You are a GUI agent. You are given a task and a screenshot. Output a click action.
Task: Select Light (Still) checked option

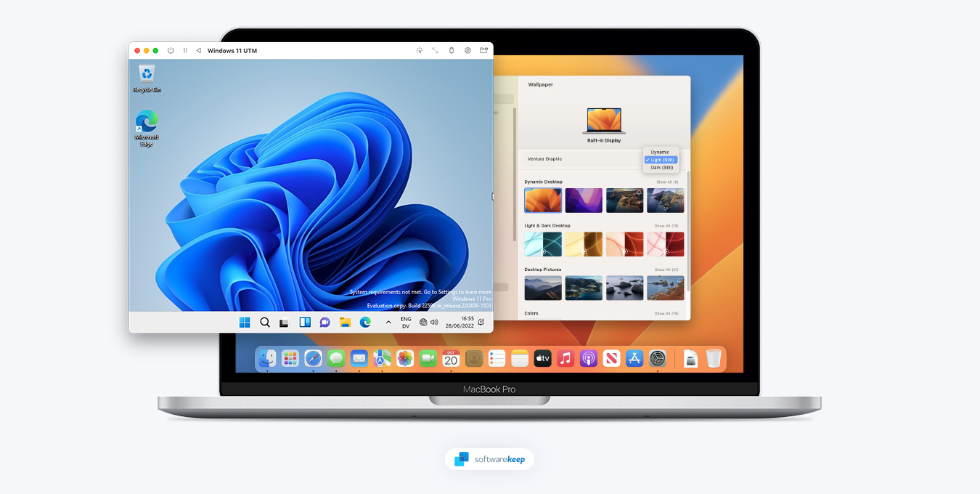tap(661, 160)
